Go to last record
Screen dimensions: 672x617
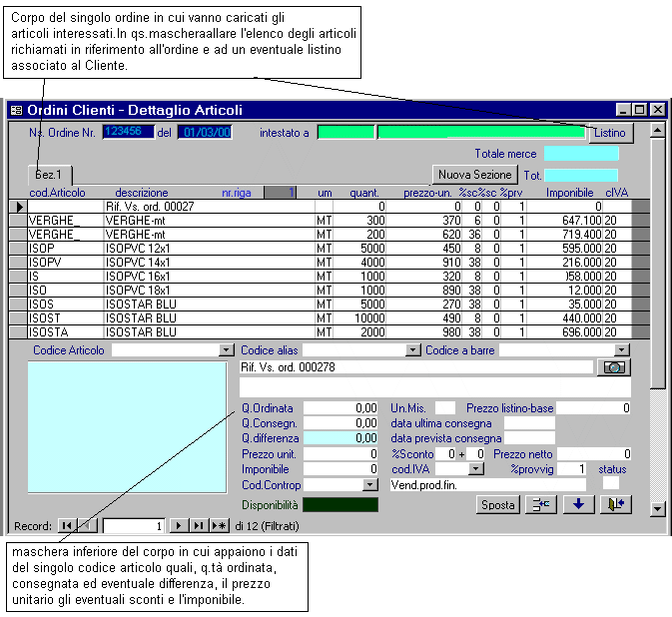coord(199,525)
